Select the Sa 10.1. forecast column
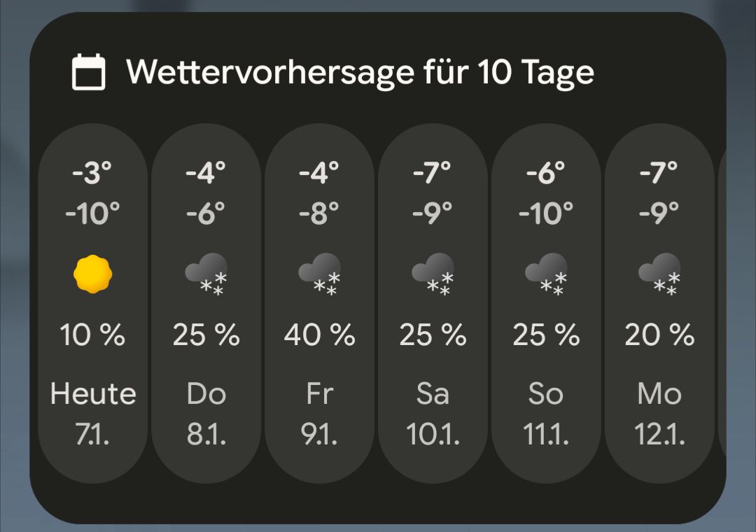Screen dimensions: 756x532 (432, 301)
